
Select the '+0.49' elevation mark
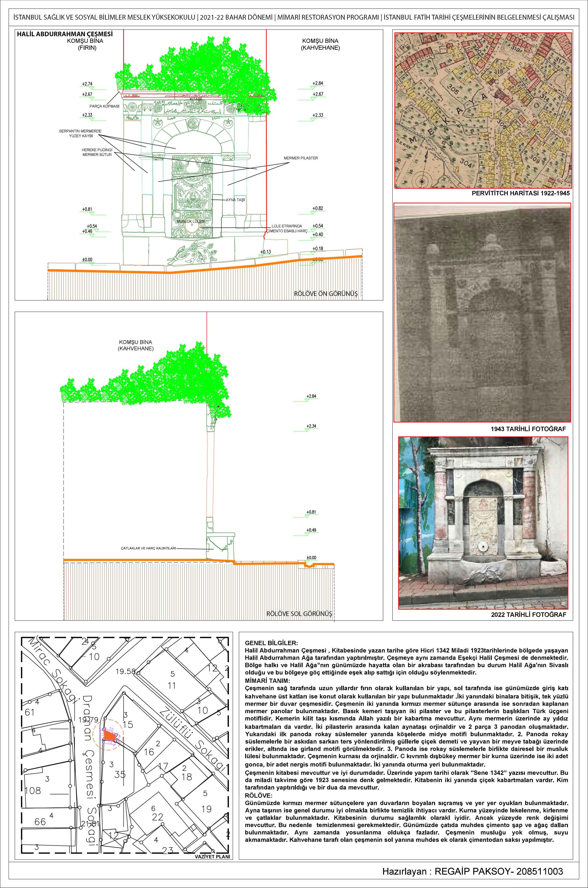(x=311, y=530)
